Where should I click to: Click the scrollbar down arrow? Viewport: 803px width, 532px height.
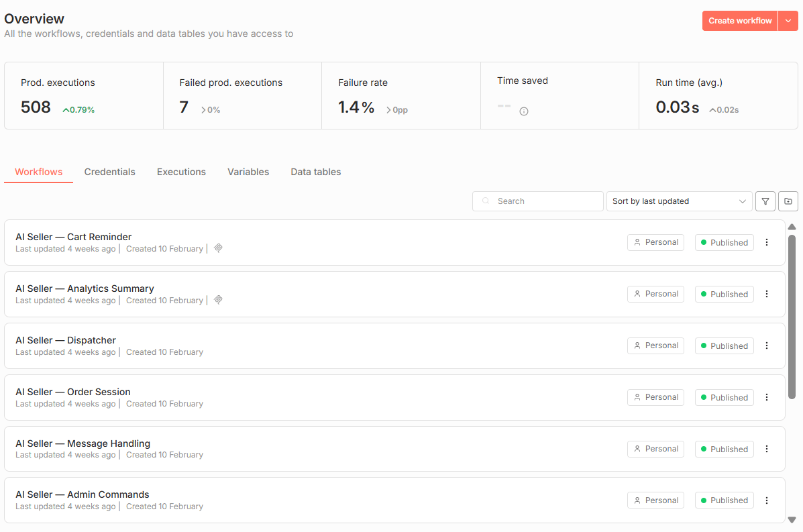[x=792, y=520]
